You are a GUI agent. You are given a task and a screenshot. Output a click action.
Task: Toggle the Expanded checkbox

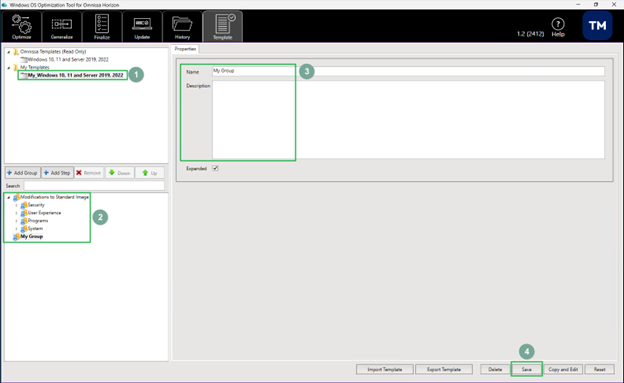pos(215,168)
